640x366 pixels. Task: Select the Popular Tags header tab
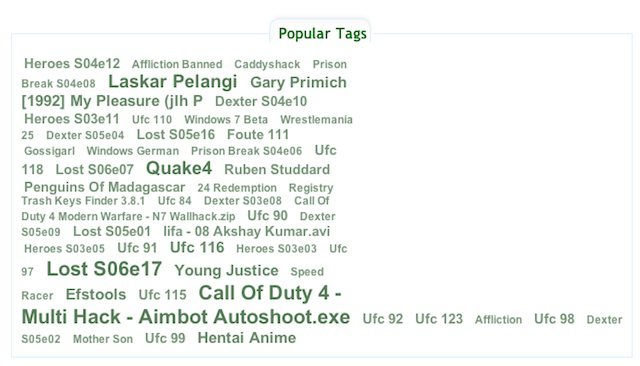(322, 33)
